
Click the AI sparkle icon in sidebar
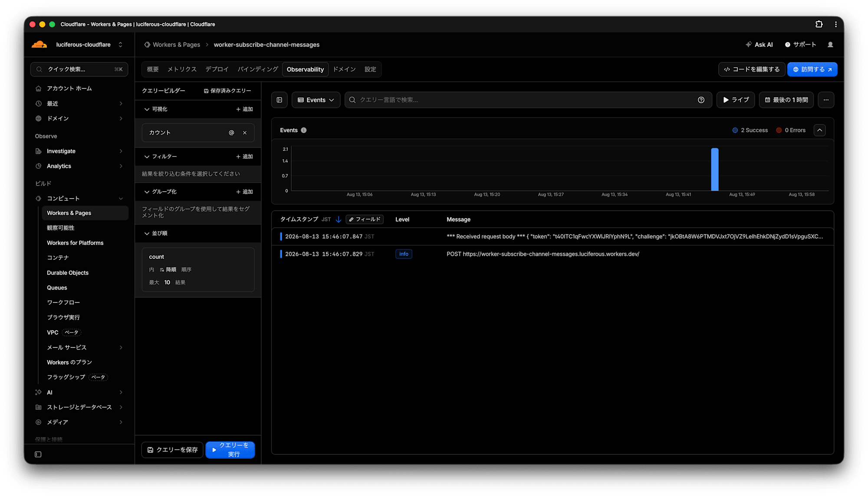(39, 392)
